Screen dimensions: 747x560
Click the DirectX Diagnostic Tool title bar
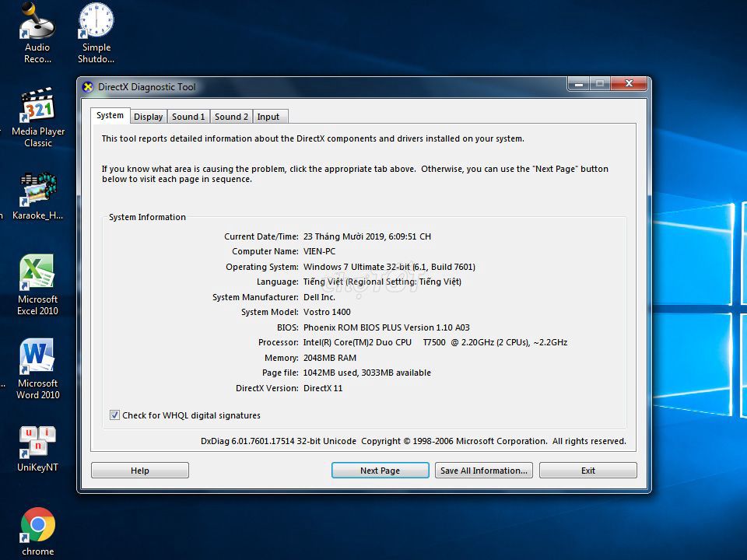[324, 87]
